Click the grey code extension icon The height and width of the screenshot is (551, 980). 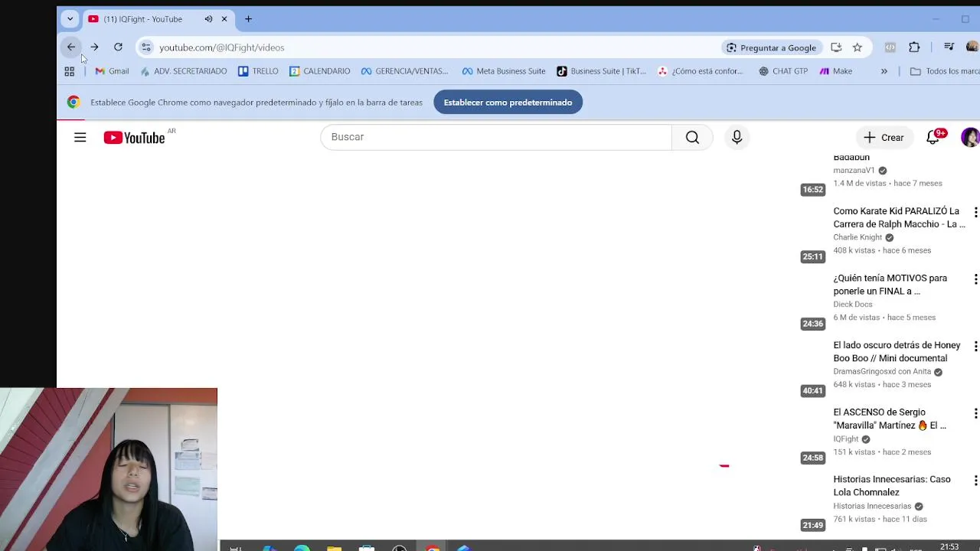pyautogui.click(x=890, y=47)
